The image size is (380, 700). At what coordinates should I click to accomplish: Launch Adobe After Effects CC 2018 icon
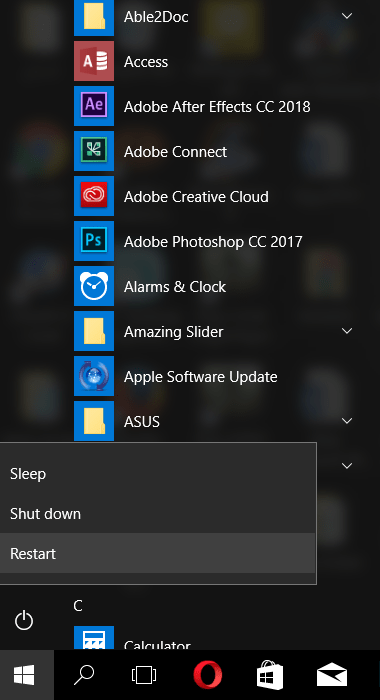(94, 106)
